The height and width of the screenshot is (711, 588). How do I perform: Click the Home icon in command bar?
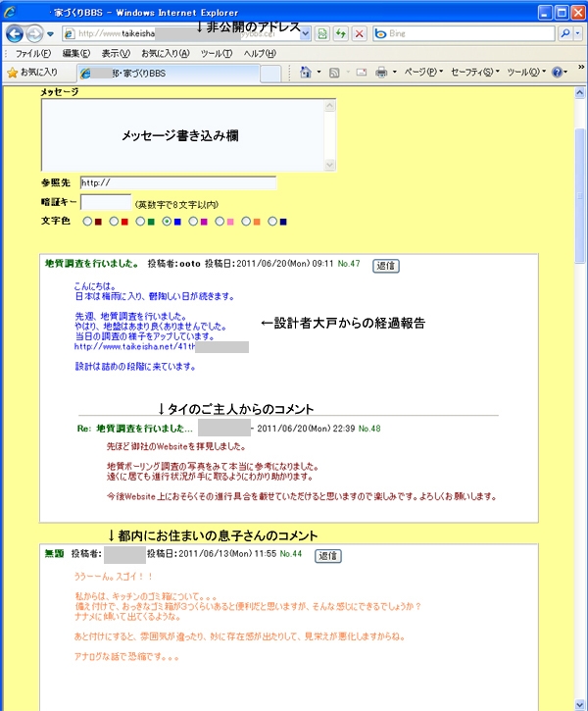point(306,73)
